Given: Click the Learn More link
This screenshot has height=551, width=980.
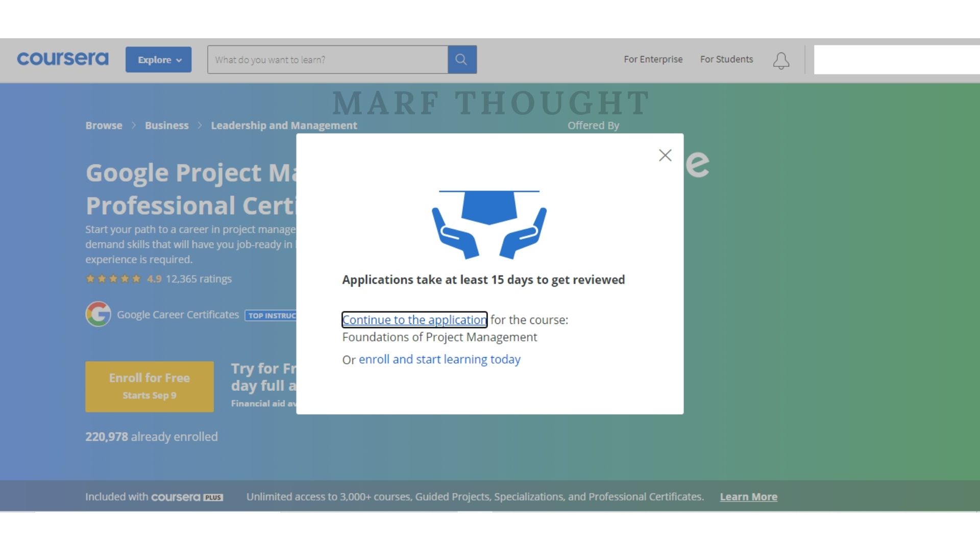Looking at the screenshot, I should (x=748, y=497).
